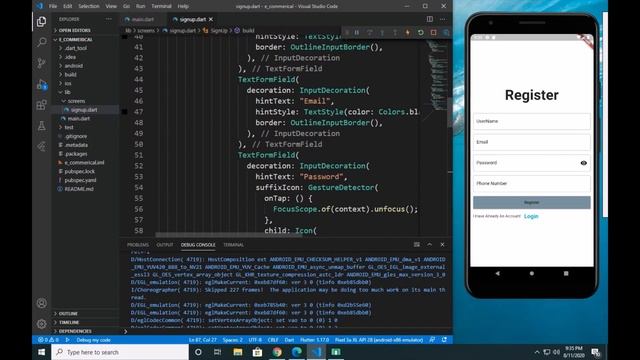
Task: Click the Dart language mode in status bar
Action: tap(289, 340)
